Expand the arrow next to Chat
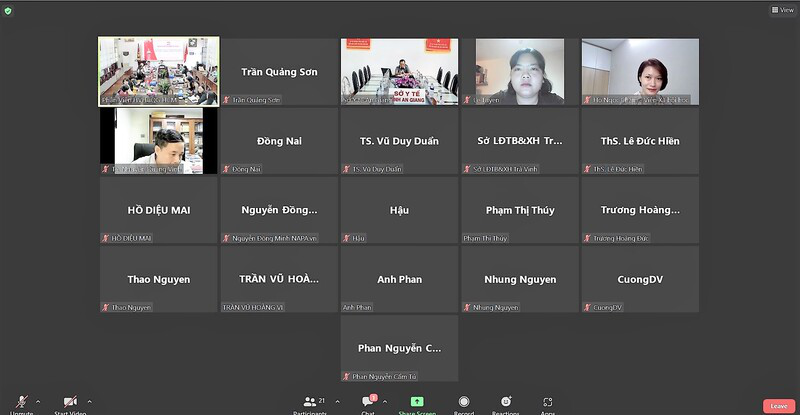This screenshot has width=800, height=415. tap(385, 401)
